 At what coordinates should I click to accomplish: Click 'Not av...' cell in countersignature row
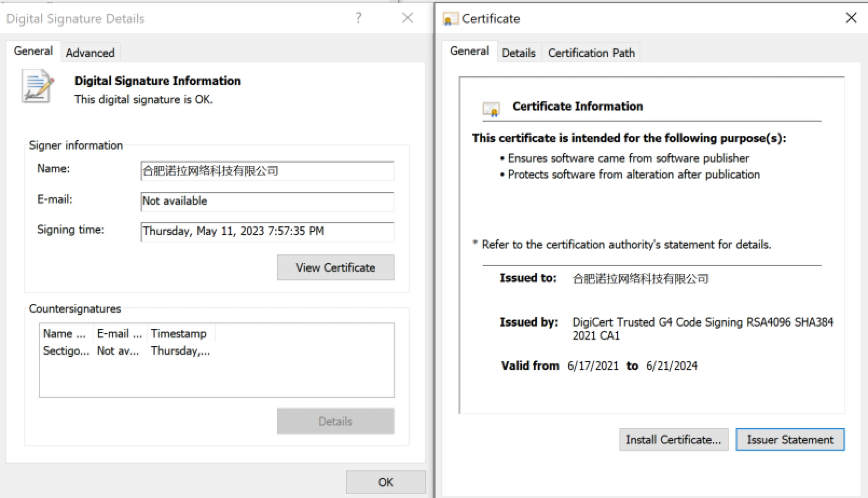(x=118, y=351)
